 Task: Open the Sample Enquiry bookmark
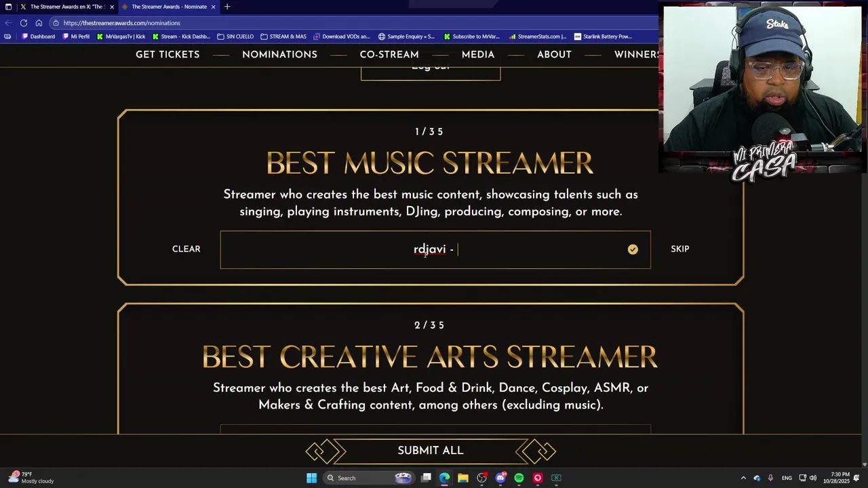pos(406,37)
